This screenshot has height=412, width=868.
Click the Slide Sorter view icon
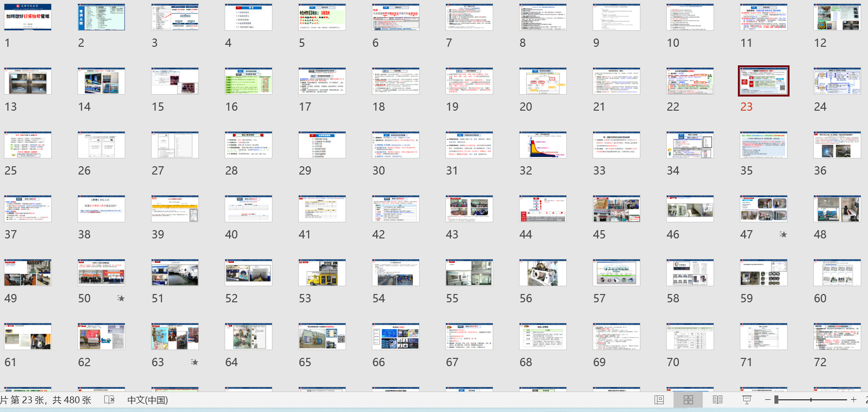[x=688, y=400]
